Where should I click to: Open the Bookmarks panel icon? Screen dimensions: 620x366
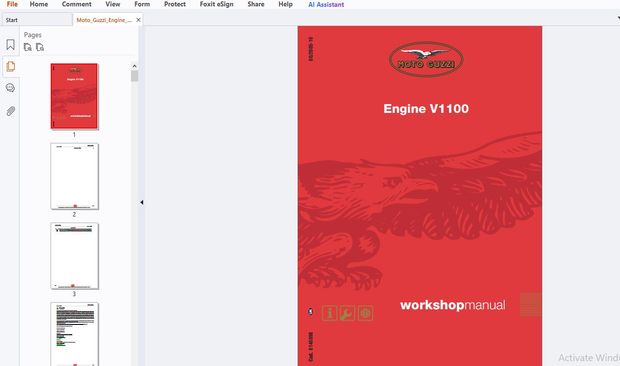[10, 45]
